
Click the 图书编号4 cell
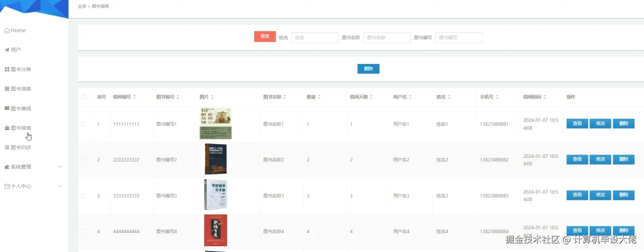pyautogui.click(x=167, y=232)
